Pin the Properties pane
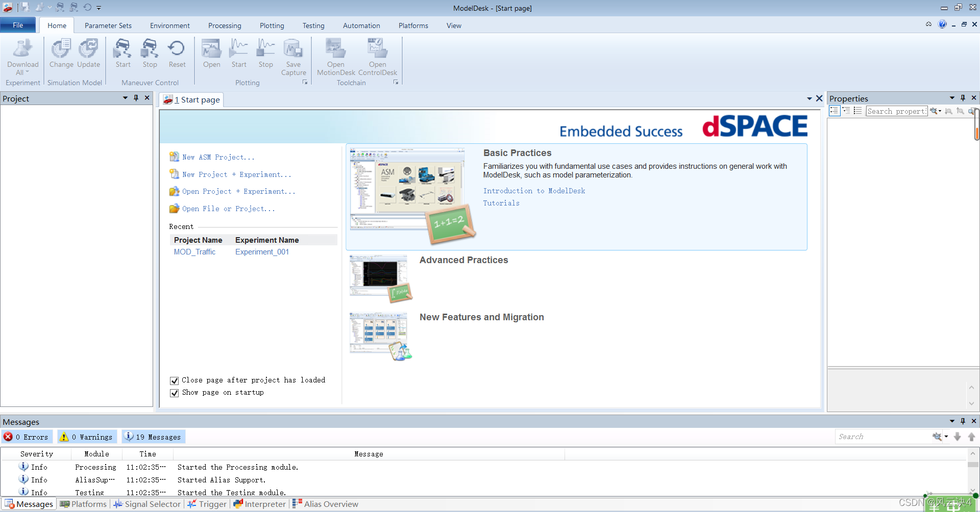980x512 pixels. [x=963, y=98]
